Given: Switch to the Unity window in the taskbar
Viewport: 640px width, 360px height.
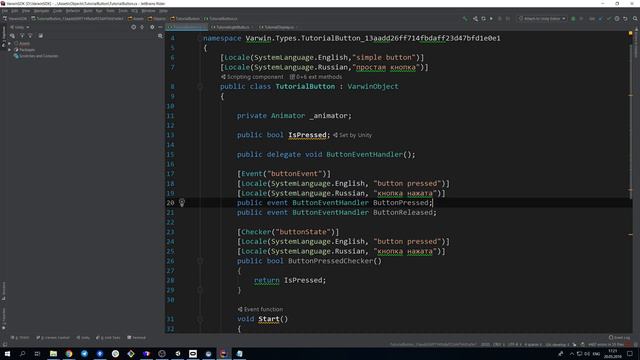Looking at the screenshot, I should pos(178,353).
